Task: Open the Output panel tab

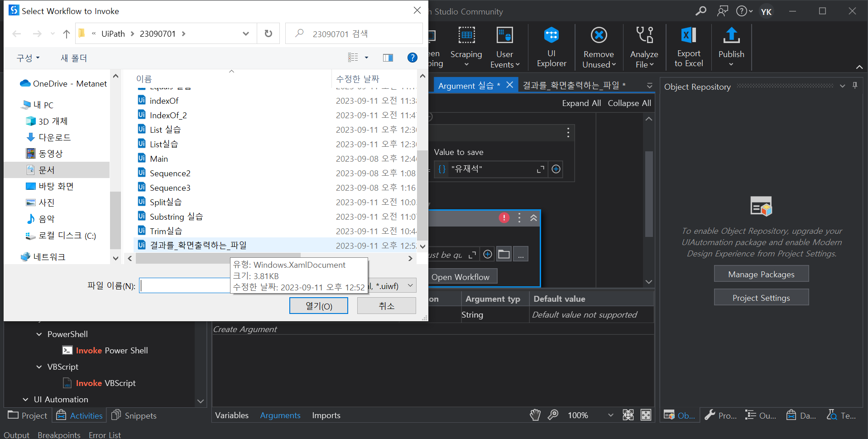Action: click(16, 434)
